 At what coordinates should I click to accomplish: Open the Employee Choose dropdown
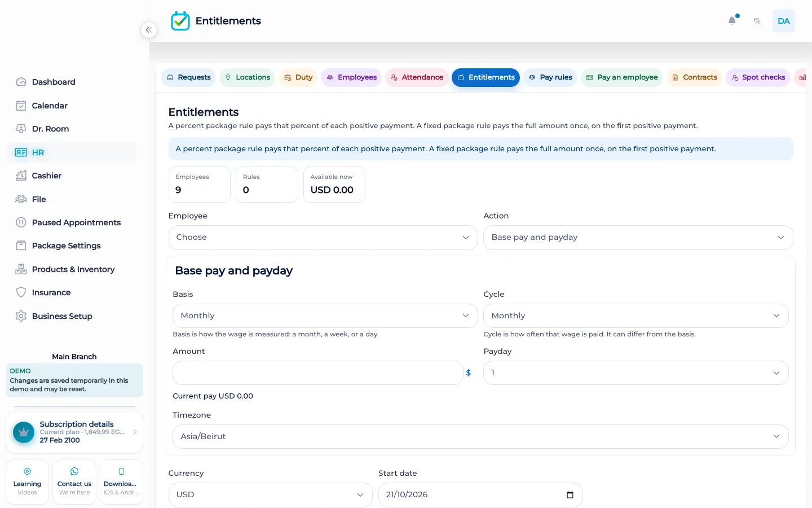point(323,238)
